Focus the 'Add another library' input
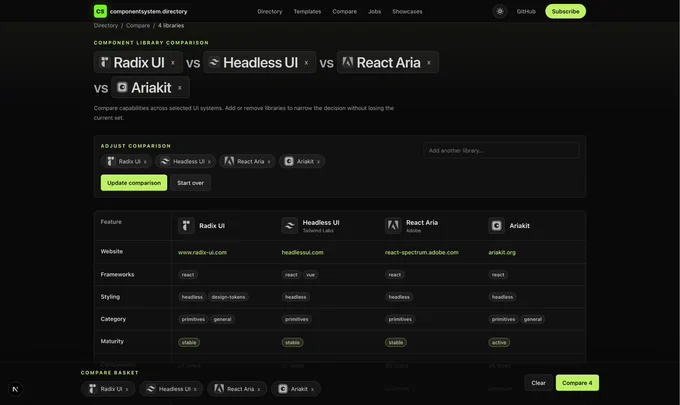 point(501,150)
